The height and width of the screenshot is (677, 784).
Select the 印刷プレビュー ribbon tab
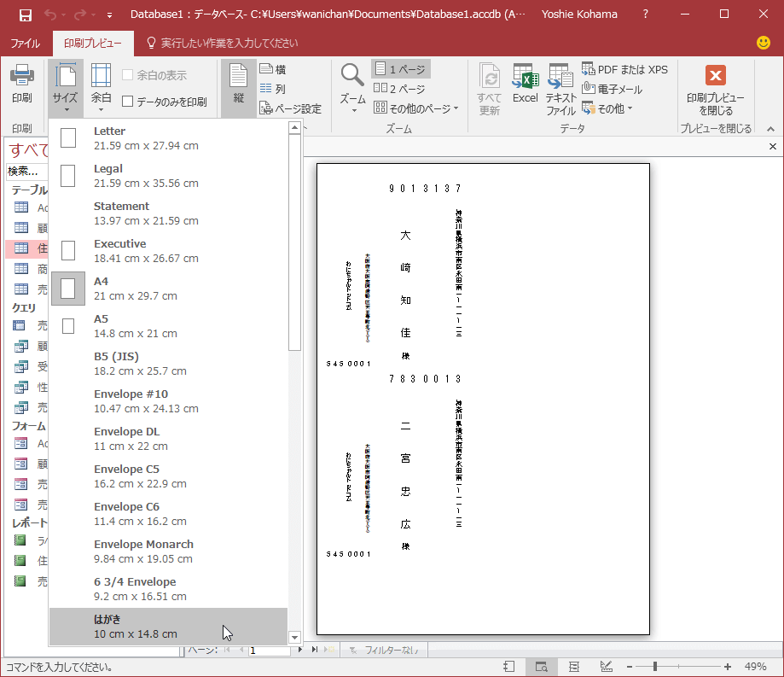(93, 44)
